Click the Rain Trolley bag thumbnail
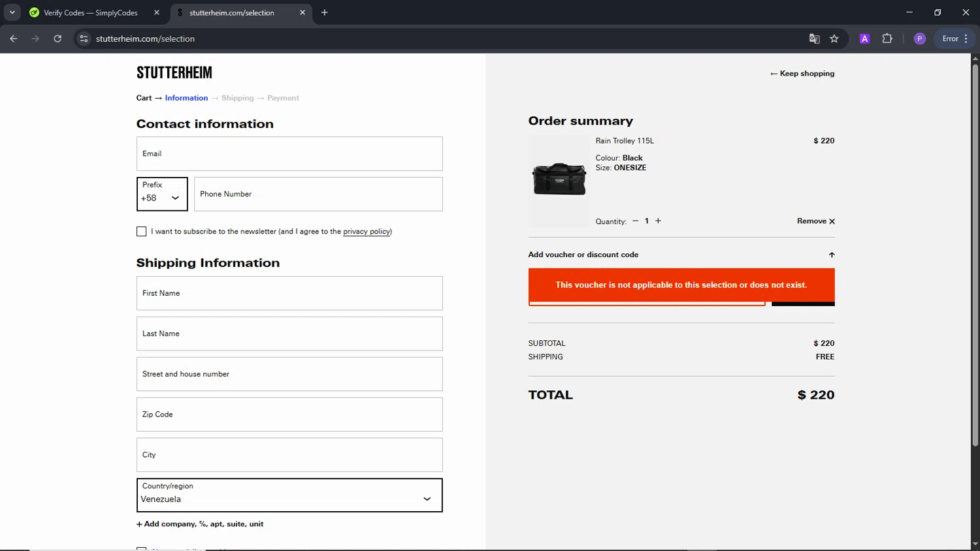The height and width of the screenshot is (551, 980). tap(559, 180)
